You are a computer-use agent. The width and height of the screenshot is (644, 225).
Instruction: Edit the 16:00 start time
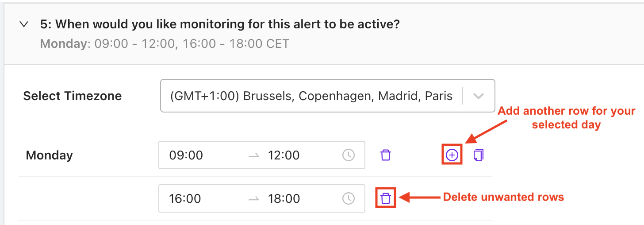(x=186, y=198)
